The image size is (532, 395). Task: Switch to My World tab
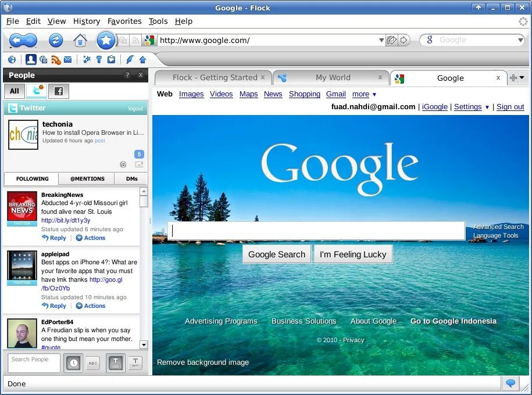[x=330, y=78]
